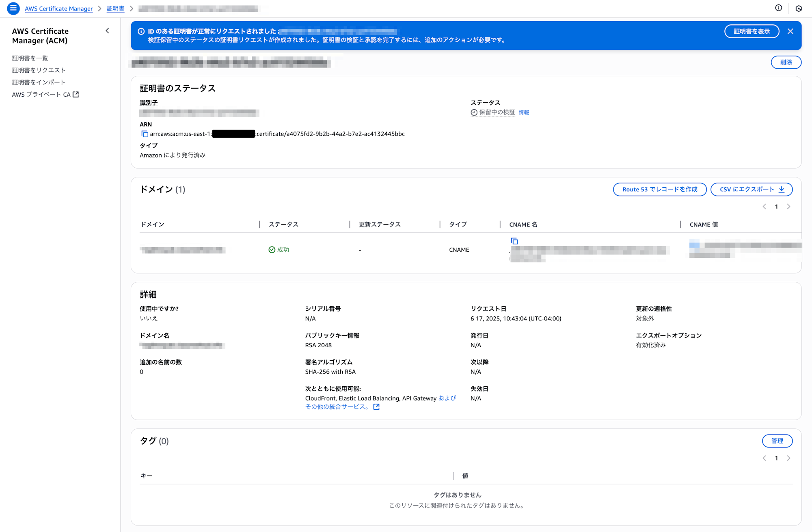Open AWS Certificate Manager breadcrumb link

coord(59,9)
